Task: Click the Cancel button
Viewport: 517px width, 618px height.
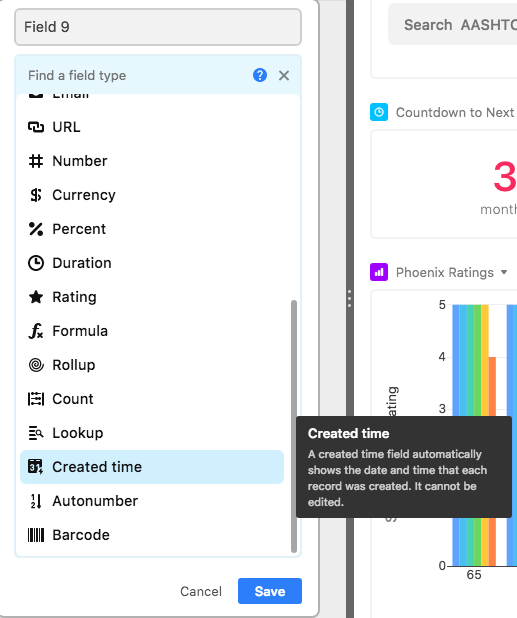Action: pyautogui.click(x=201, y=591)
